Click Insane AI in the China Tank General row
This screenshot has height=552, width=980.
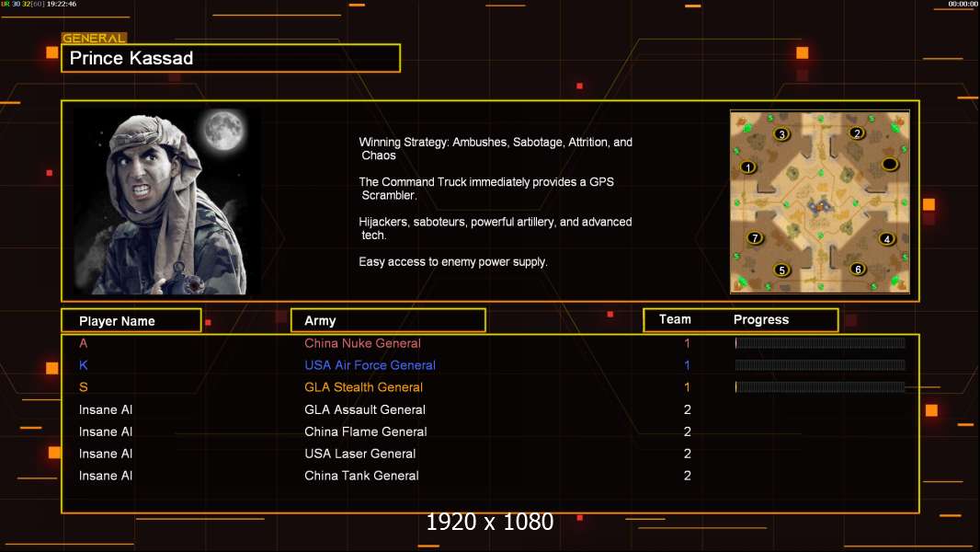(106, 475)
